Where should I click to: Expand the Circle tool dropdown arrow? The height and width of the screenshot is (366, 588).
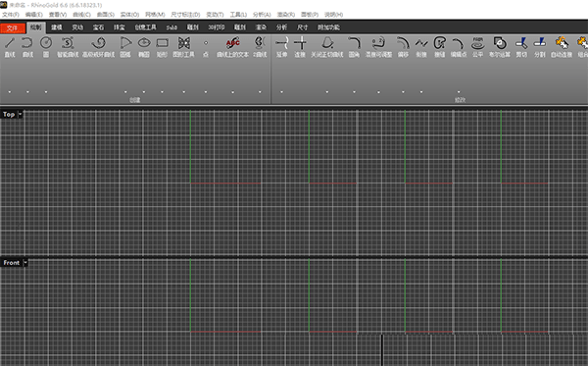(46, 92)
